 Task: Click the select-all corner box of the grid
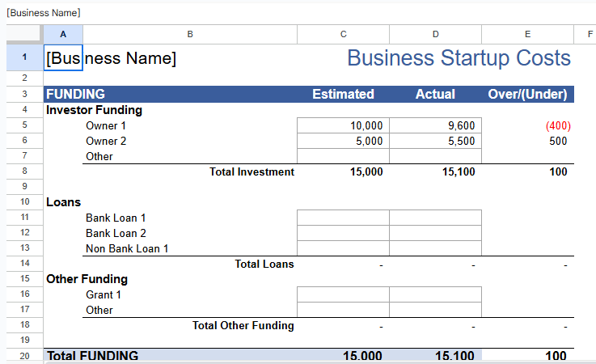click(23, 34)
